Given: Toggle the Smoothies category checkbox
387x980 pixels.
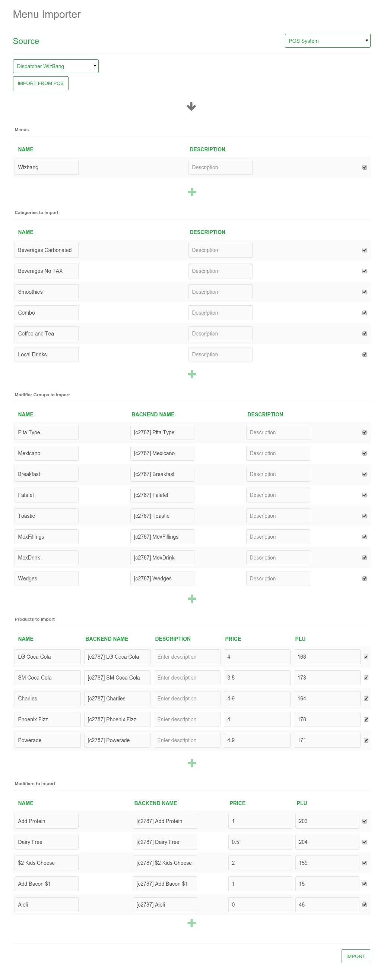Looking at the screenshot, I should (365, 292).
